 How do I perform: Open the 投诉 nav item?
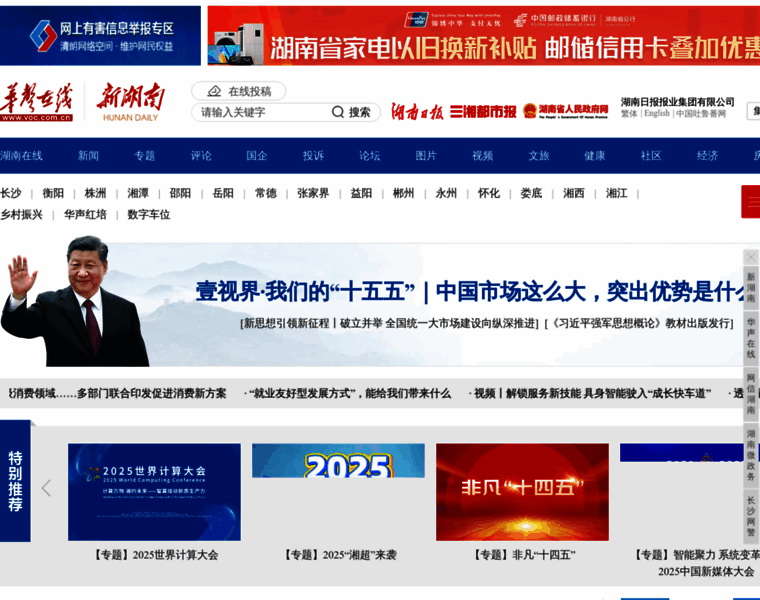click(314, 156)
